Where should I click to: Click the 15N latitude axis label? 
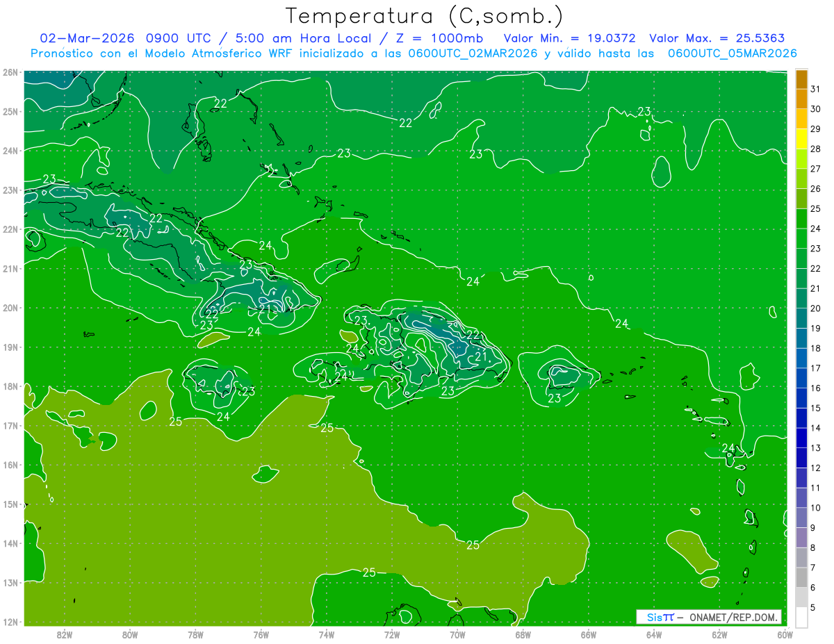10,504
